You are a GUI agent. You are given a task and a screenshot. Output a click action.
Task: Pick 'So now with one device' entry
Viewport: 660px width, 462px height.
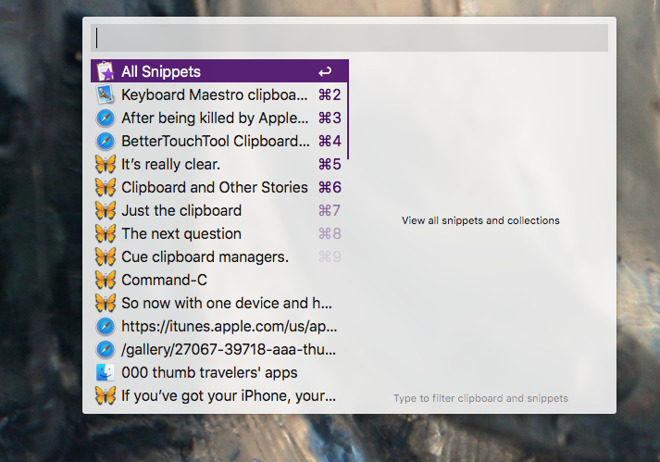click(x=226, y=303)
